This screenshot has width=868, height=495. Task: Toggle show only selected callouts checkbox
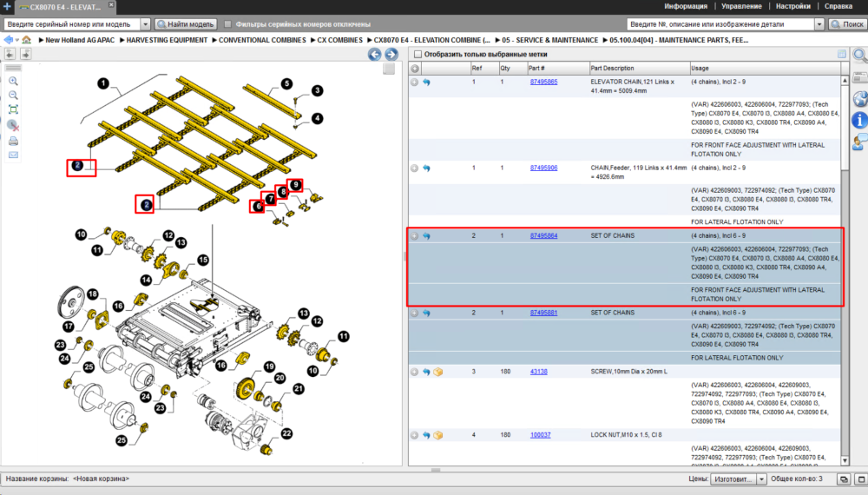(x=418, y=54)
